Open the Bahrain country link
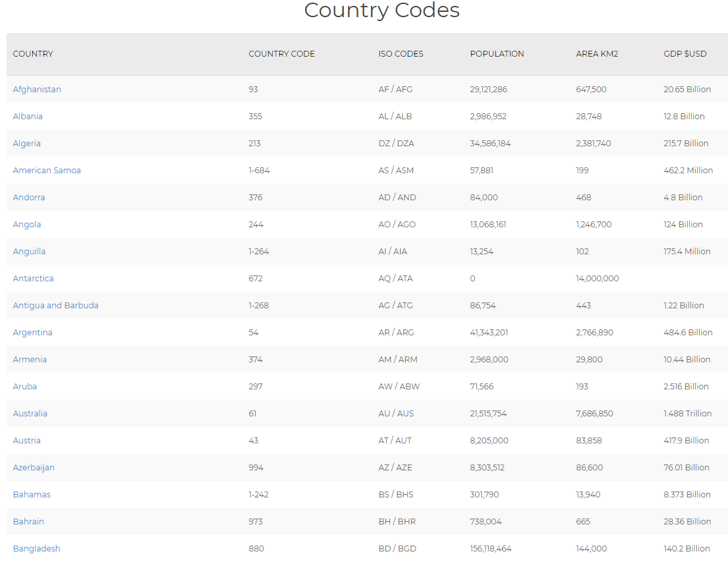Viewport: 728px width, 562px height. click(28, 521)
